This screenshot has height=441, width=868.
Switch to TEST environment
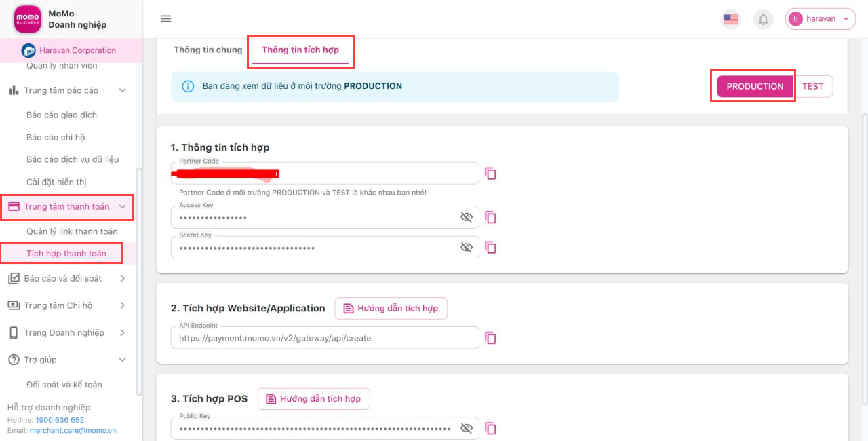coord(812,86)
